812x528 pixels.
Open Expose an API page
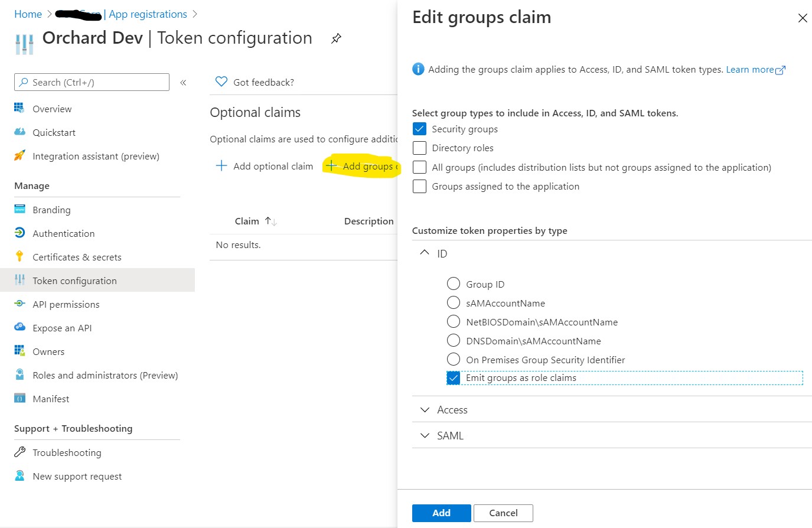62,328
